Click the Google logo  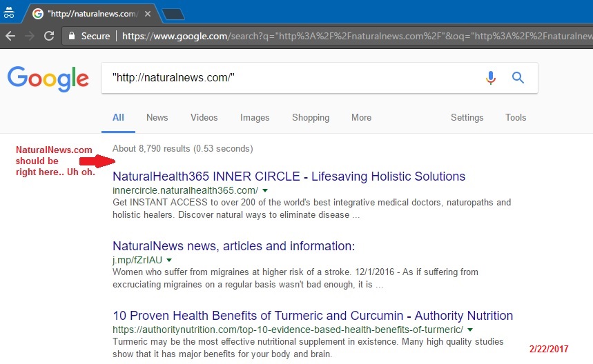click(x=48, y=79)
